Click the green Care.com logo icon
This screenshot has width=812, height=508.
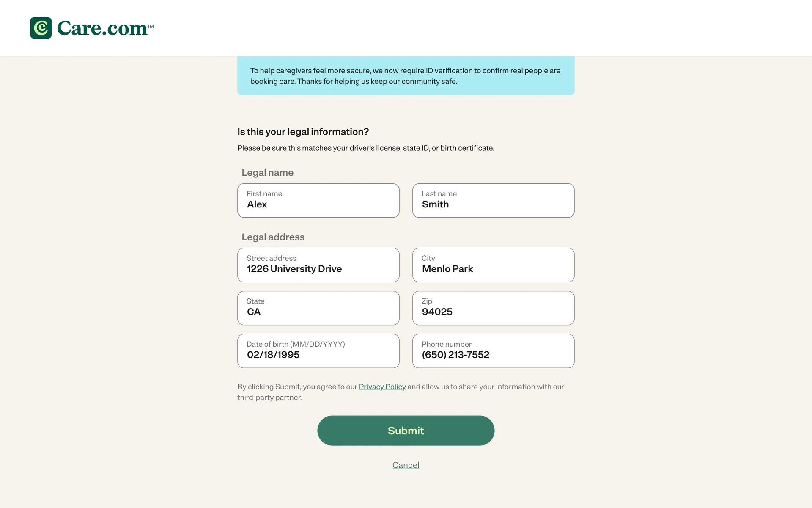41,28
